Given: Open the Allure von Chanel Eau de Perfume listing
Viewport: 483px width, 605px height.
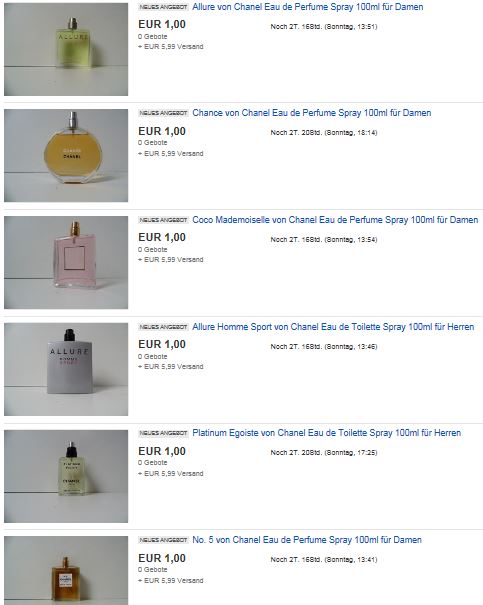Looking at the screenshot, I should [307, 7].
